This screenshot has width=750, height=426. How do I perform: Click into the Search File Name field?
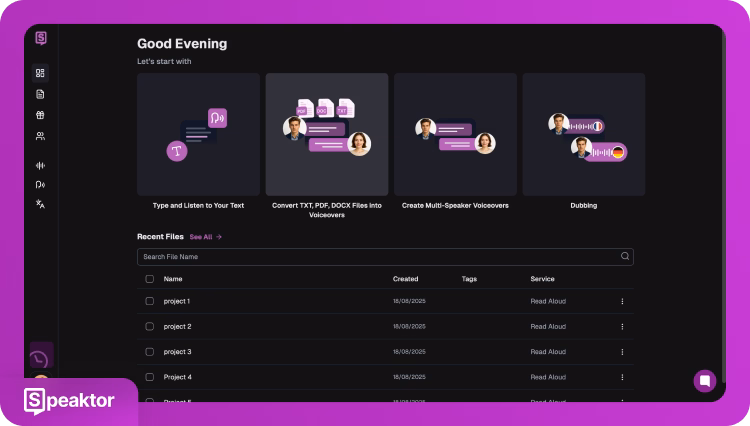[385, 257]
